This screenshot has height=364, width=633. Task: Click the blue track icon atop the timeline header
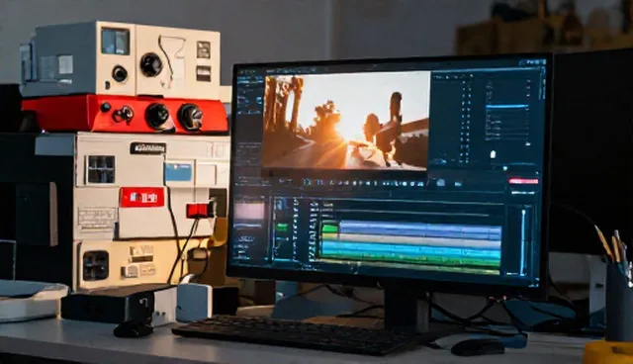279,205
